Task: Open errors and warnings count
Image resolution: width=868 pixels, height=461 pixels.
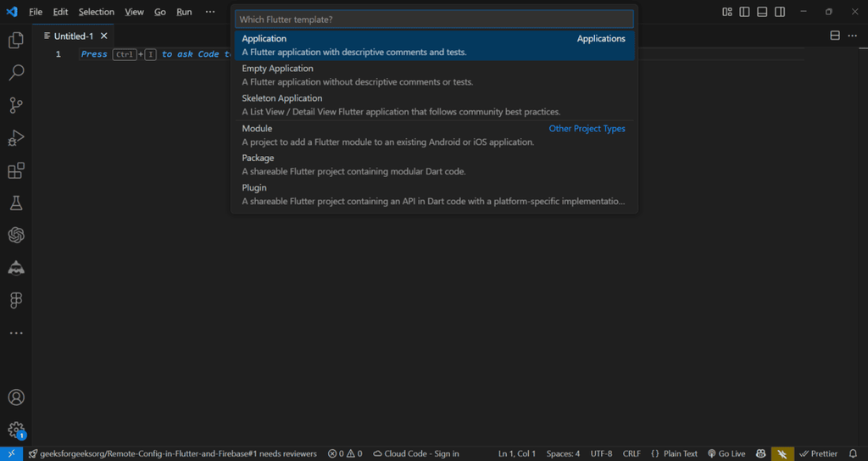Action: 345,454
